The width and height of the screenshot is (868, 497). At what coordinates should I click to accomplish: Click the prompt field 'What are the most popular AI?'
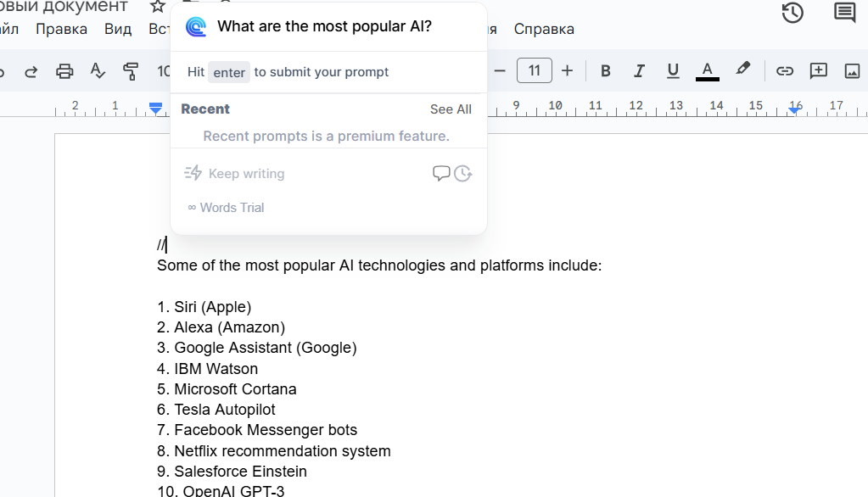(324, 26)
